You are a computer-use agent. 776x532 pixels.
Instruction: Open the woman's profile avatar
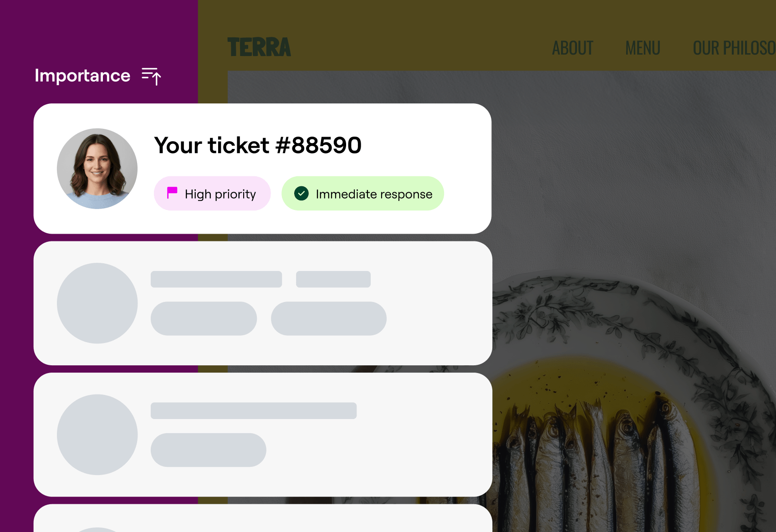(97, 169)
